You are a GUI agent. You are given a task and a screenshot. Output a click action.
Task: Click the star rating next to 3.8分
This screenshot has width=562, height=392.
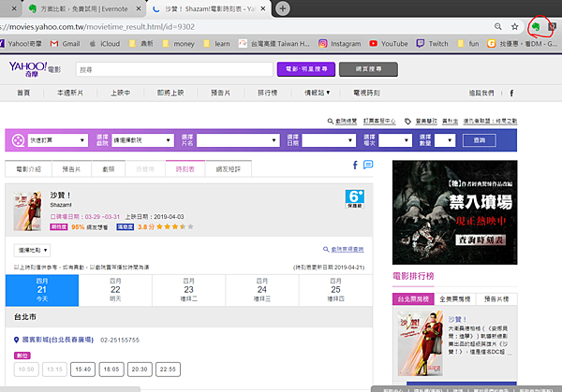tap(175, 226)
